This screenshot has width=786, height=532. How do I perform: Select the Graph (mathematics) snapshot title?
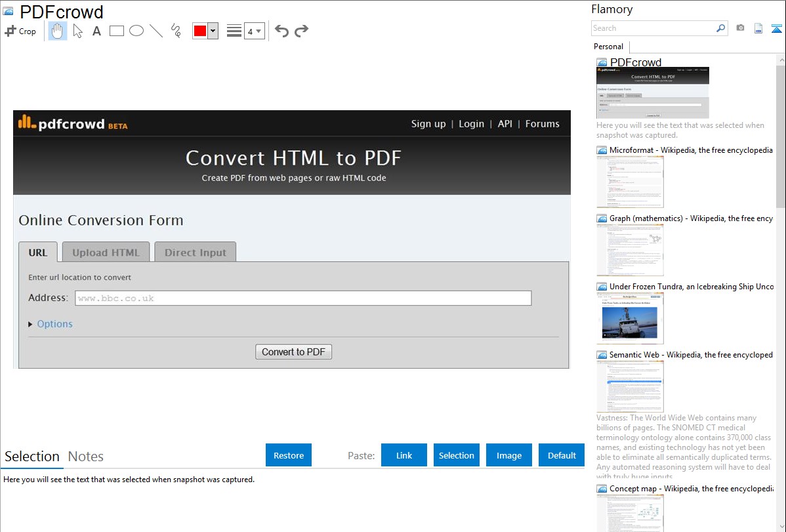[x=691, y=218]
